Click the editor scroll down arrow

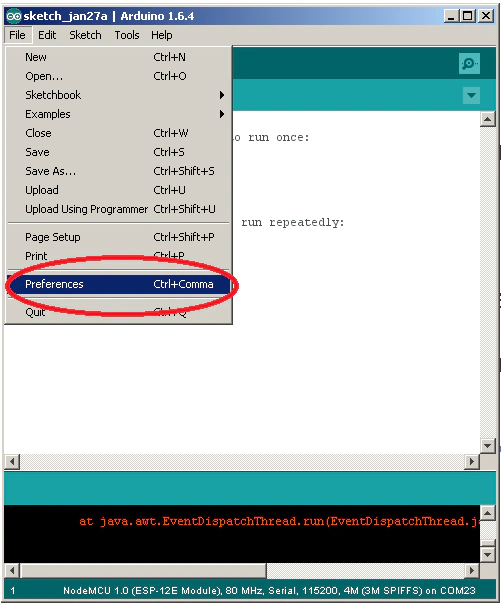[x=487, y=446]
